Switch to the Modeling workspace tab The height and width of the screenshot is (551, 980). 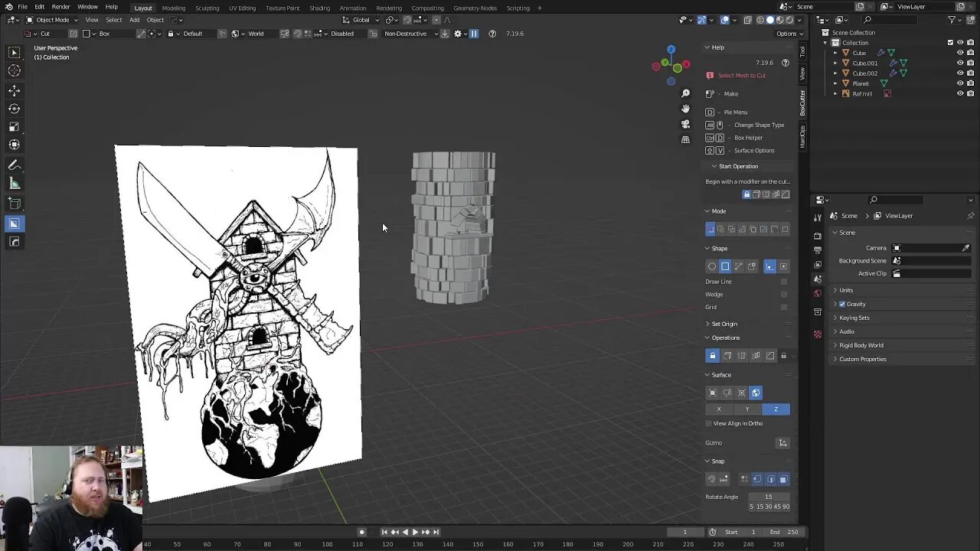tap(173, 8)
